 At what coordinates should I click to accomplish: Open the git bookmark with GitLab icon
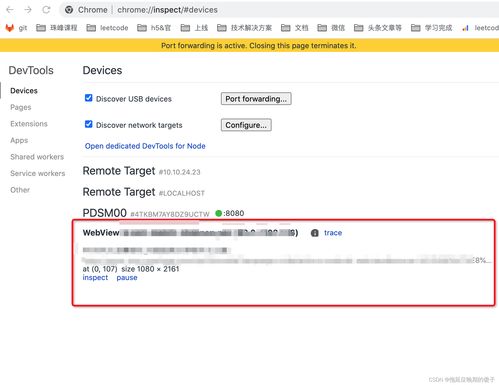(x=16, y=28)
